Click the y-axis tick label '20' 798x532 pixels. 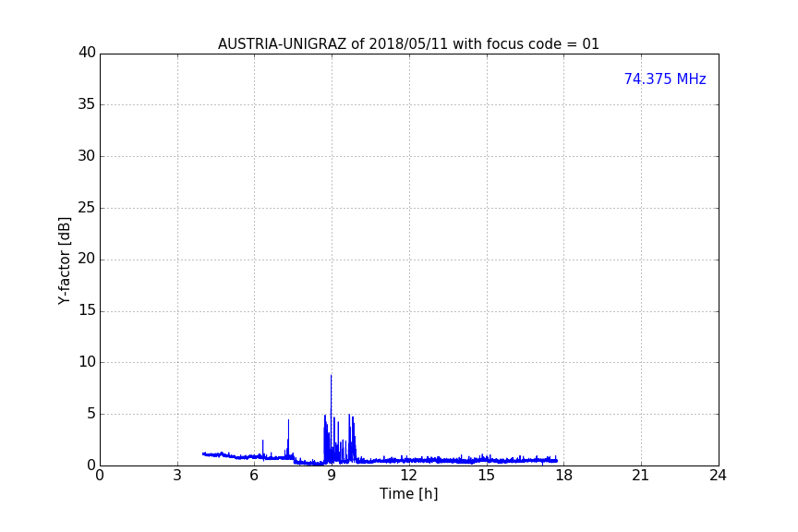pos(87,259)
